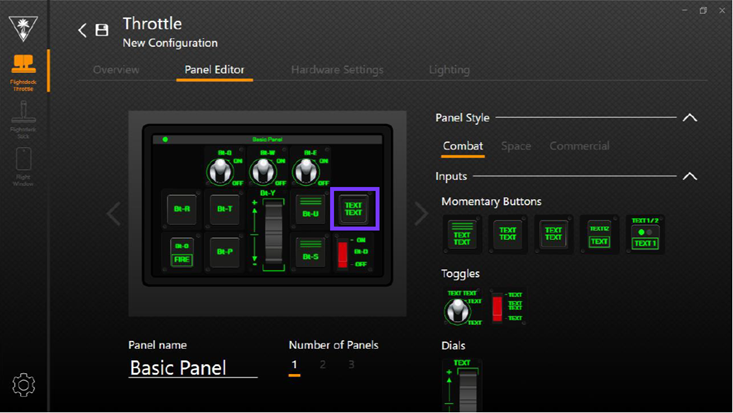Pick first momentary button with lines style

pyautogui.click(x=462, y=234)
